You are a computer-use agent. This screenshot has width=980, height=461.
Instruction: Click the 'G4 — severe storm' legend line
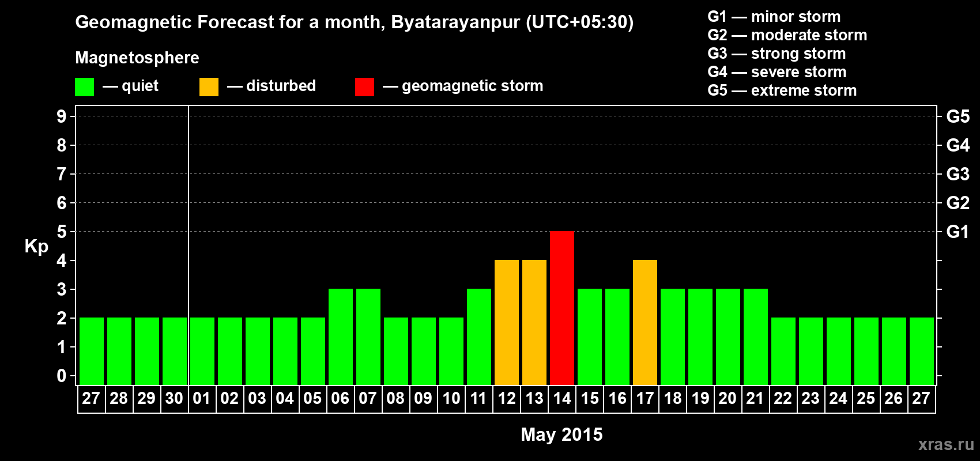point(777,72)
